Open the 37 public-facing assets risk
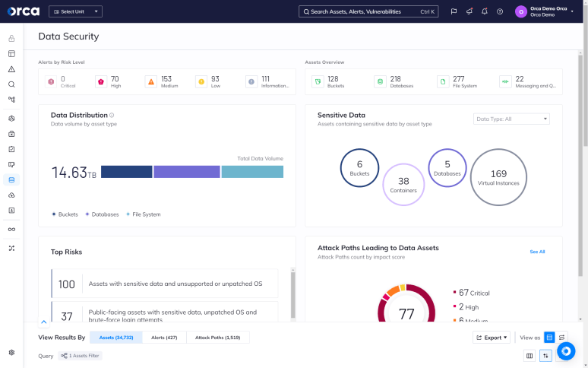This screenshot has width=588, height=368. point(165,312)
